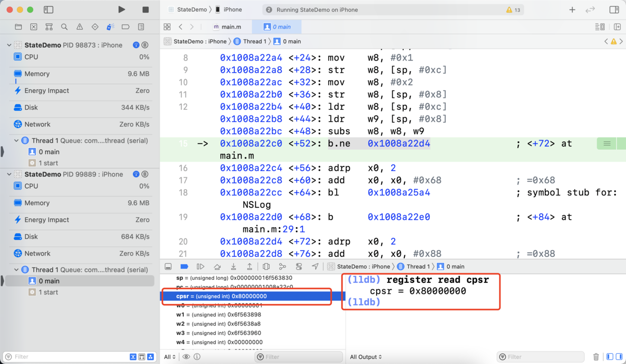Click Continue/Pause program execution
626x364 pixels.
[x=200, y=266]
